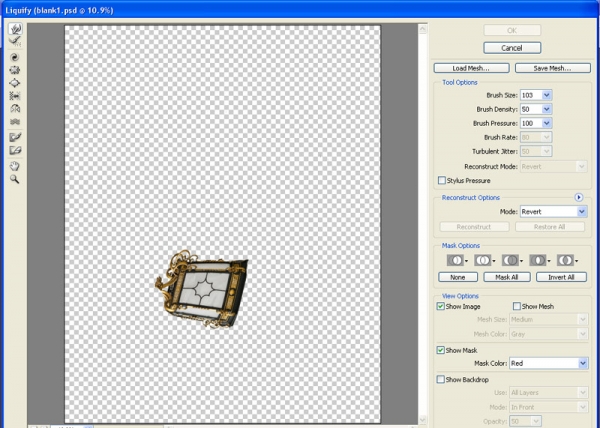Select the Pucker tool
Image resolution: width=600 pixels, height=428 pixels.
coord(15,70)
